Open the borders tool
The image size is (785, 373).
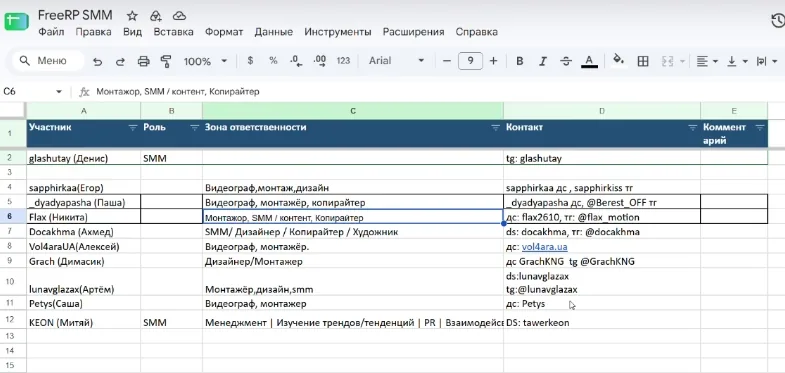[643, 61]
